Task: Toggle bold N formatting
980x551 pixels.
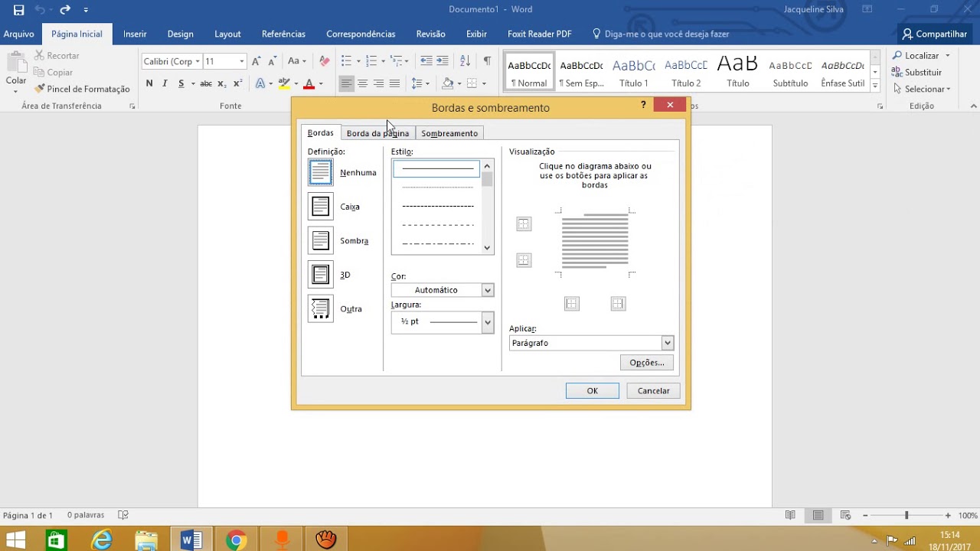Action: click(149, 83)
